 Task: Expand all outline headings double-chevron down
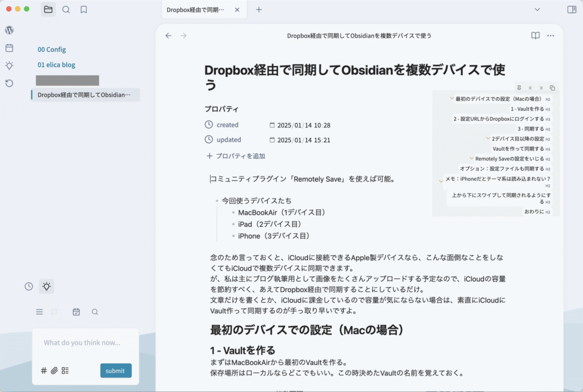coord(541,88)
